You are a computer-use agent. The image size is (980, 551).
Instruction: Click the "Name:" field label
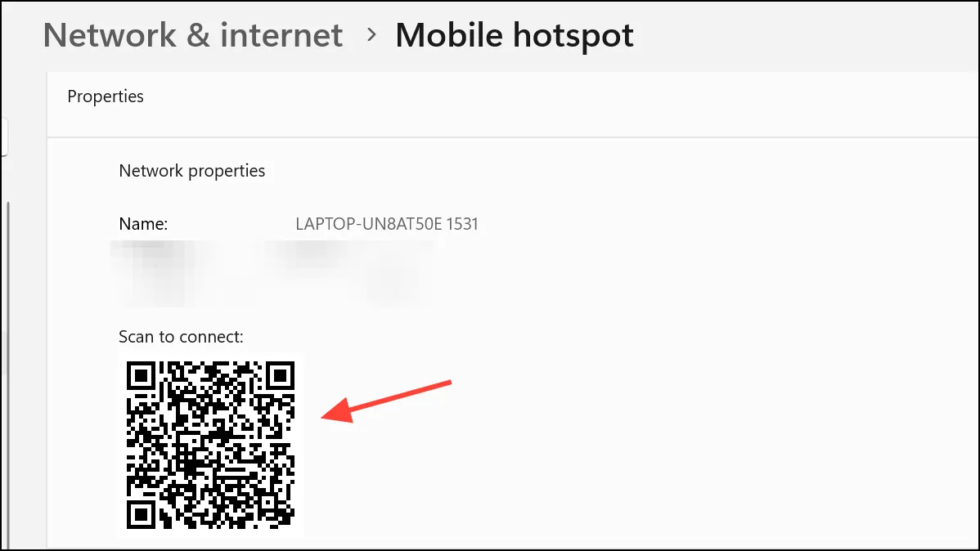click(x=143, y=224)
